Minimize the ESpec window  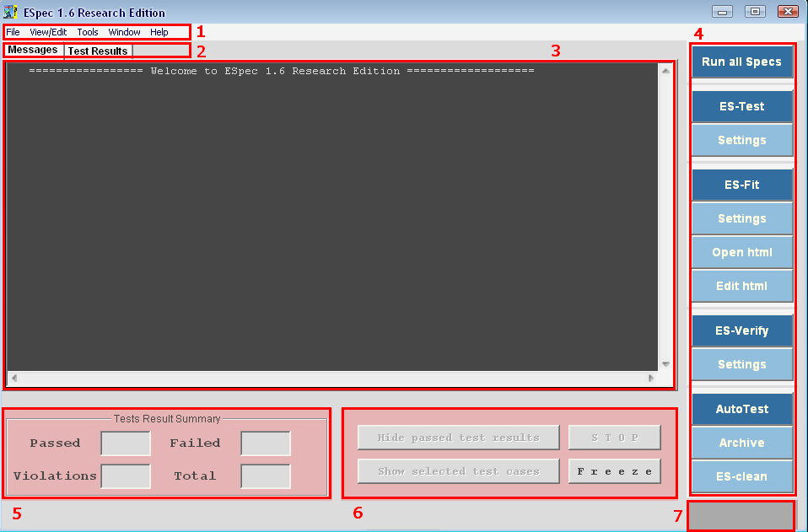point(723,11)
